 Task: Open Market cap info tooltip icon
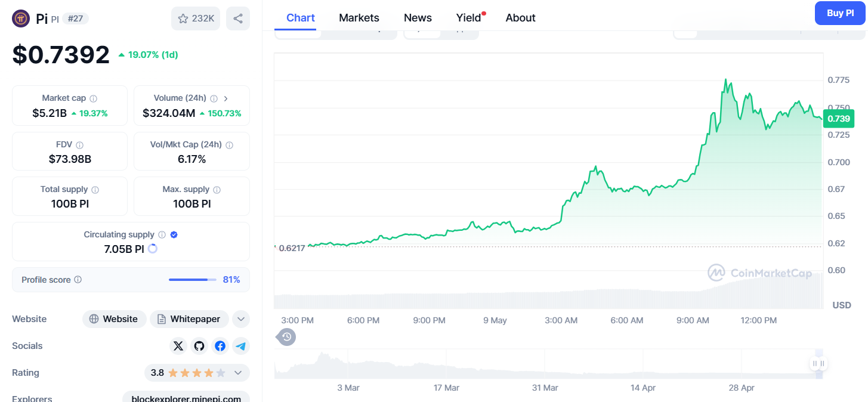pyautogui.click(x=94, y=98)
